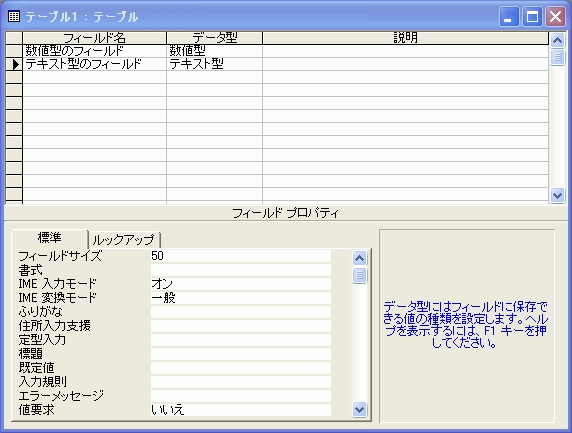Click the フィールドサイズ box showing 50
Image resolution: width=572 pixels, height=433 pixels.
point(241,256)
